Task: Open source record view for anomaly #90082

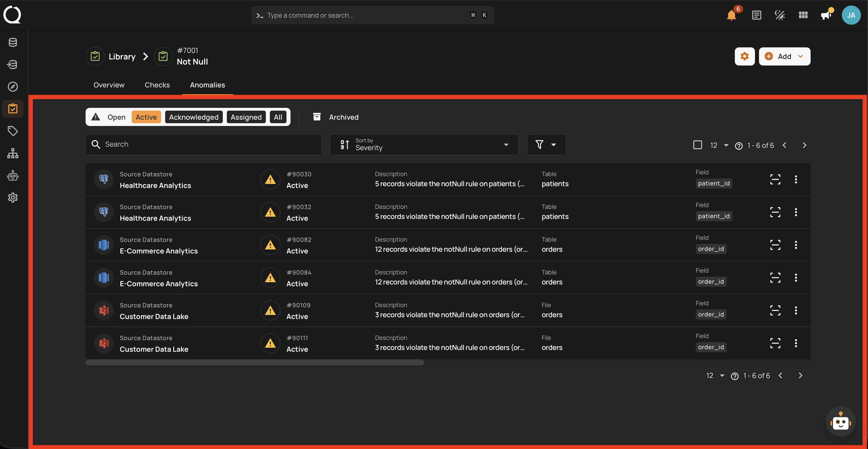Action: click(x=775, y=245)
